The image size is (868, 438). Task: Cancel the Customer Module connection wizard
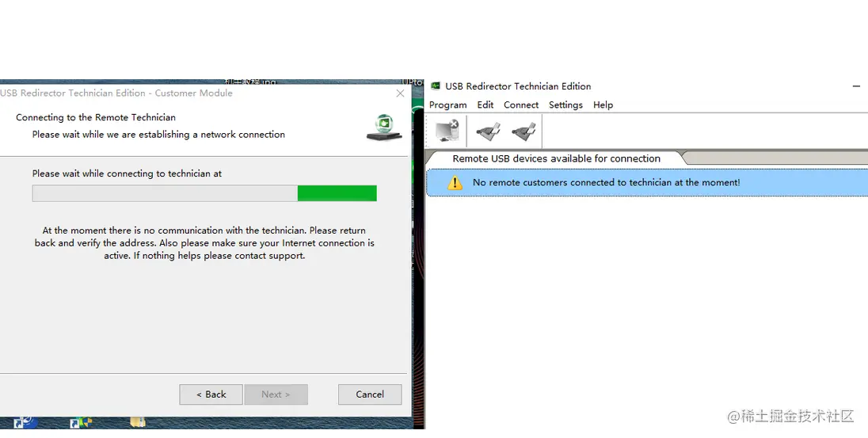click(x=370, y=394)
